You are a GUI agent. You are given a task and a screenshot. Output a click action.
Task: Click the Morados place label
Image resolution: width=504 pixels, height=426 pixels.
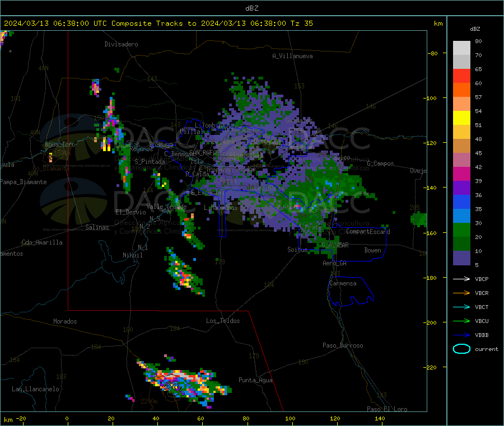click(x=65, y=321)
